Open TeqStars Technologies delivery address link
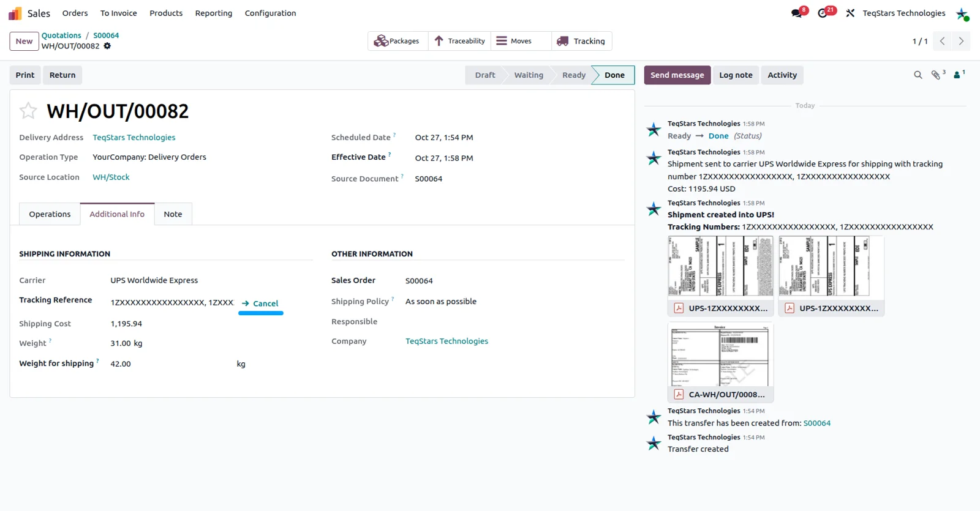Viewport: 980px width, 511px height. pos(134,138)
